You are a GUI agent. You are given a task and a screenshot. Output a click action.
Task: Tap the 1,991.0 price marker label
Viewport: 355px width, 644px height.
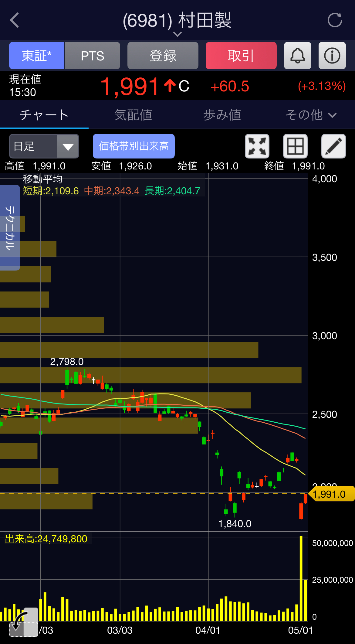[331, 494]
